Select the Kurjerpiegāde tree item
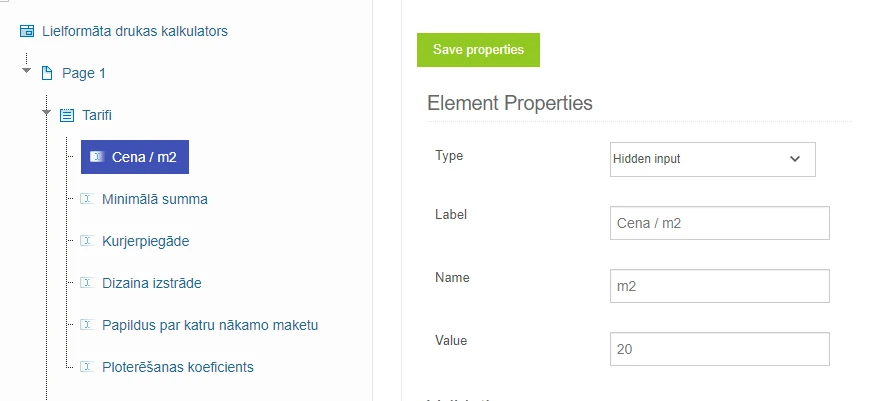 [145, 241]
